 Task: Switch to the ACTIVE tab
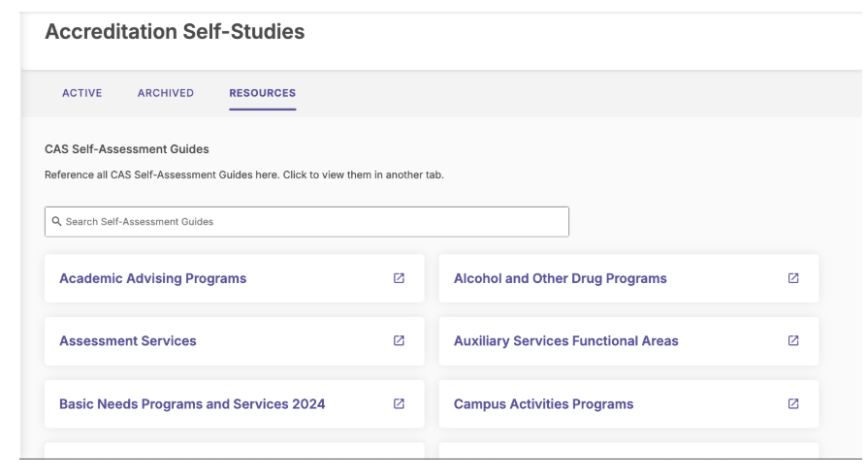coord(81,93)
